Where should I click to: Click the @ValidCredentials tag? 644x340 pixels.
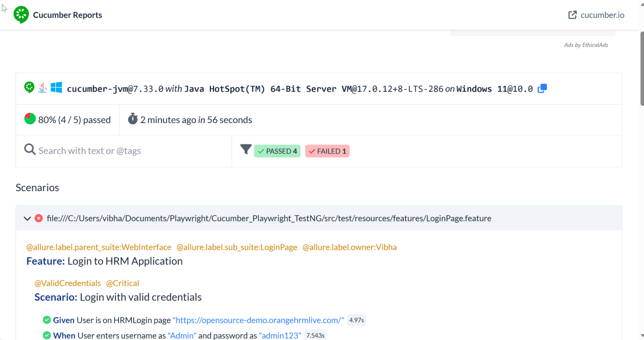pos(68,283)
